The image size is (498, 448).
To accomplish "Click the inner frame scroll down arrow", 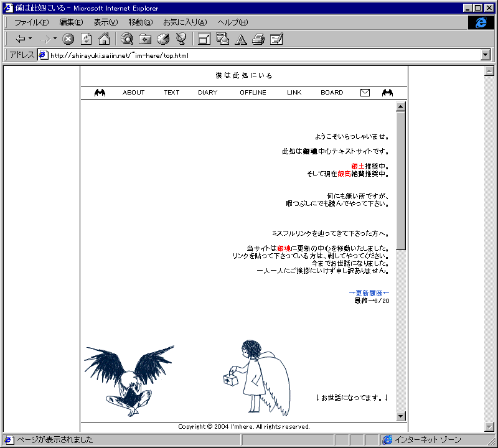I will coord(401,416).
